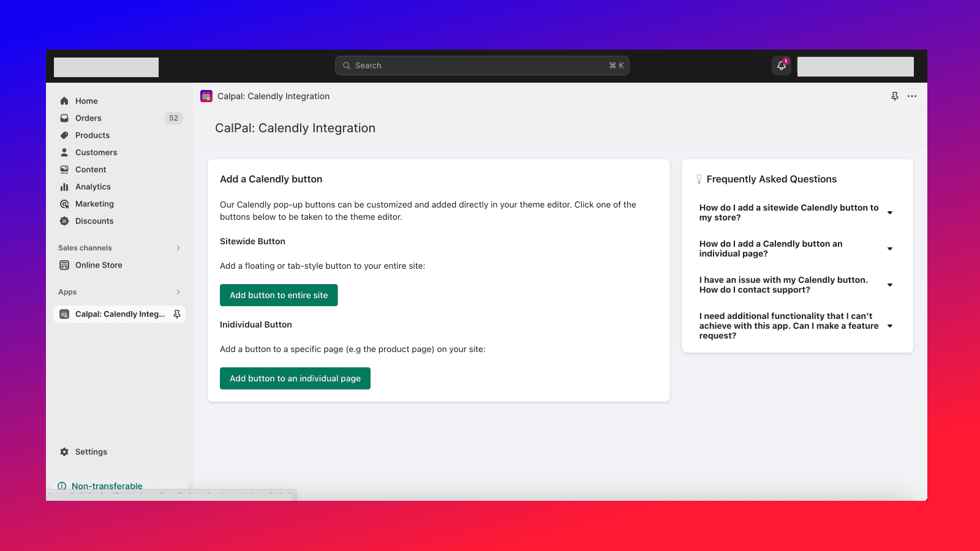Image resolution: width=980 pixels, height=551 pixels.
Task: Open the three-dot more options menu
Action: (912, 96)
